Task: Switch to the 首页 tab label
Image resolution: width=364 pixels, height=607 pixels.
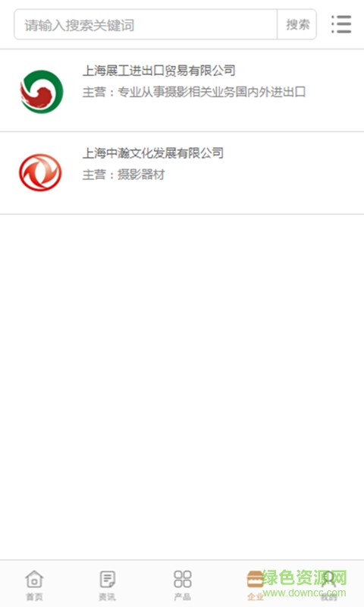Action: point(34,596)
